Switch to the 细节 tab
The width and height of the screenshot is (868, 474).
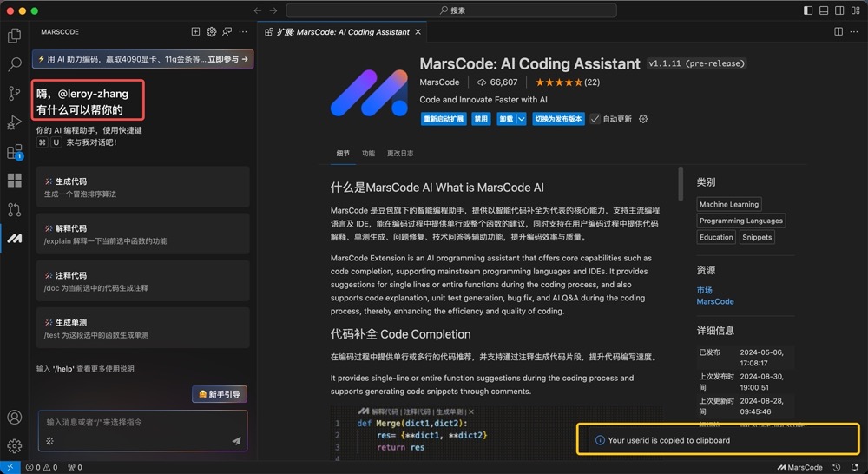click(343, 154)
